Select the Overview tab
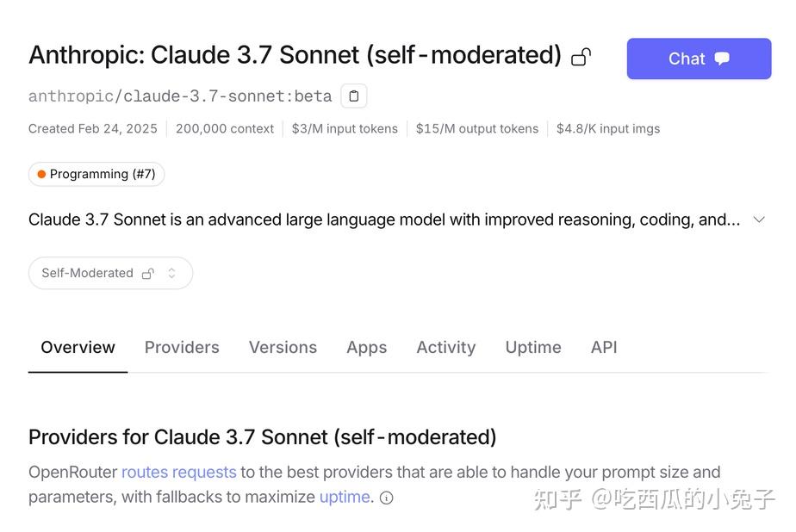This screenshot has height=532, width=796. tap(78, 347)
